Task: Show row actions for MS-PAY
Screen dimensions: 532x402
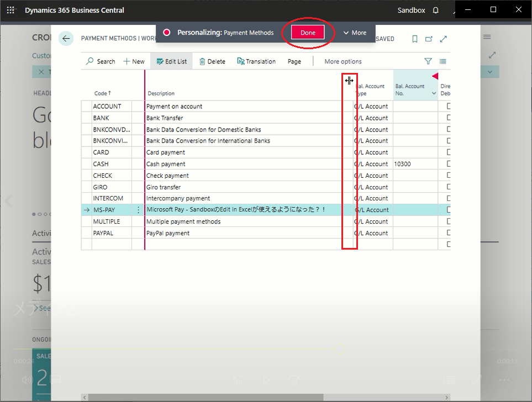Action: point(138,210)
